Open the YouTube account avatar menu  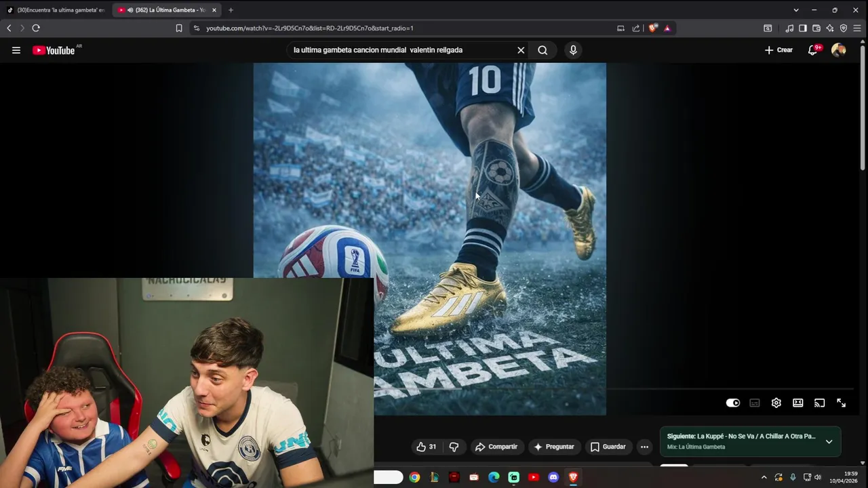click(839, 50)
